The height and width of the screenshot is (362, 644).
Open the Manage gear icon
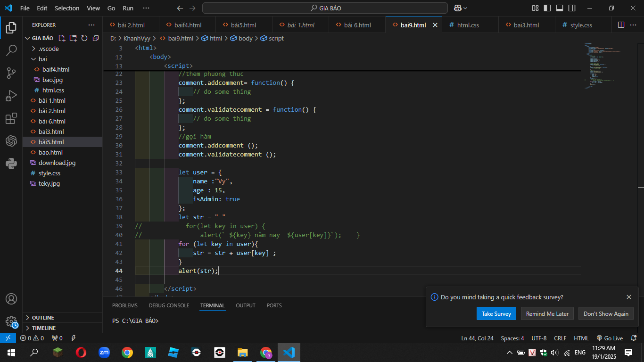click(11, 321)
